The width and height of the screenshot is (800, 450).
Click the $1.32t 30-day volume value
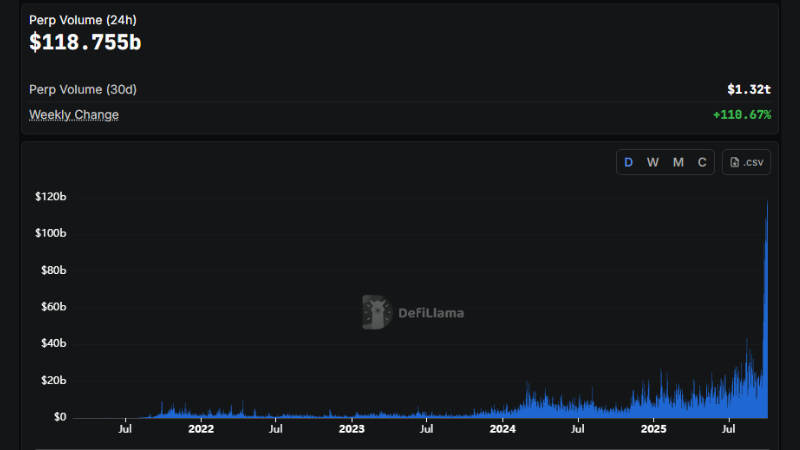tap(749, 89)
